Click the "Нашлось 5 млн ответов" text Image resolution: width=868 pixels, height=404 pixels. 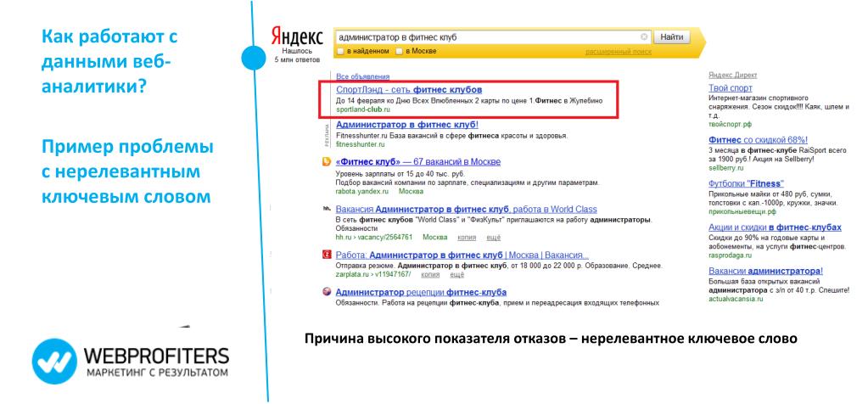pos(297,55)
